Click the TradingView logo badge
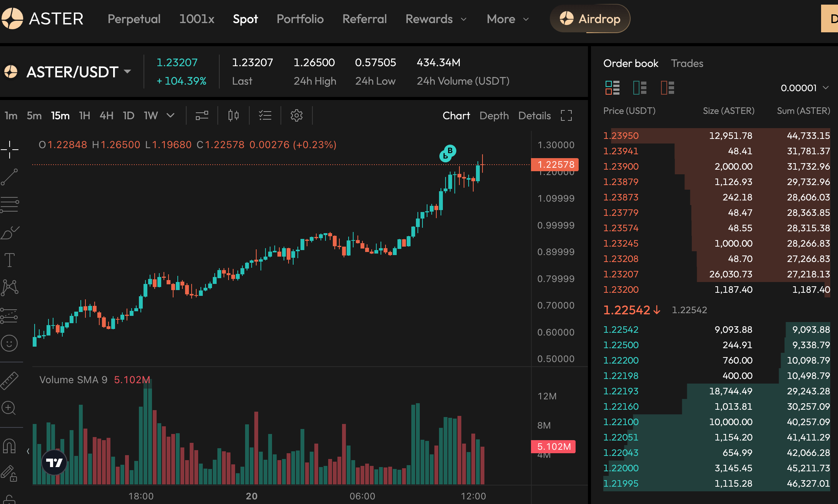 pos(54,462)
